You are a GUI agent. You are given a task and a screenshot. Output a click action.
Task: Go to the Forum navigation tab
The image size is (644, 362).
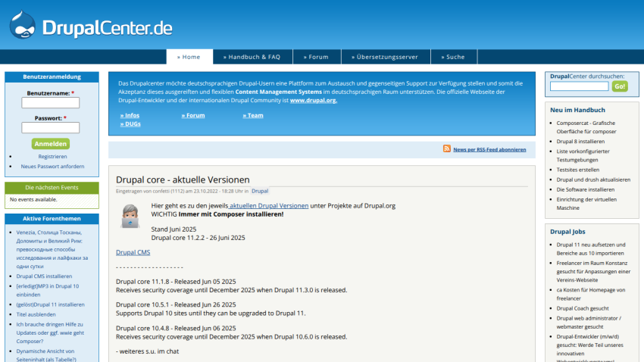(x=316, y=57)
